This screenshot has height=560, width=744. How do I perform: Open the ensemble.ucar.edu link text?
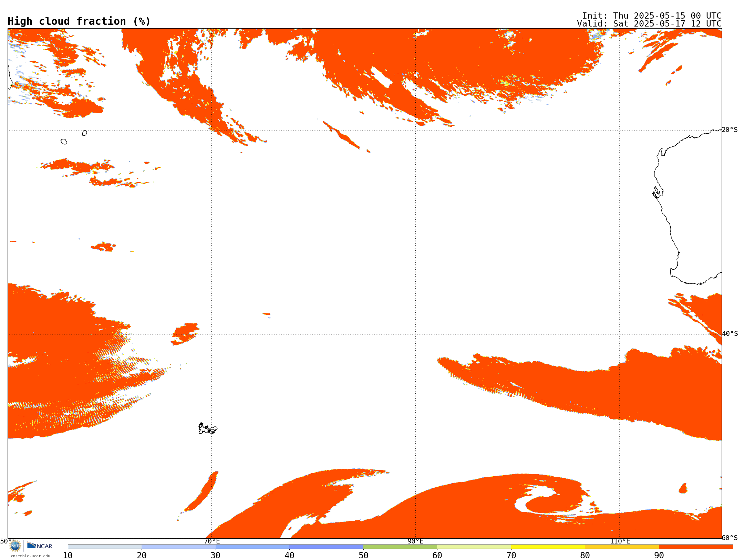click(31, 556)
